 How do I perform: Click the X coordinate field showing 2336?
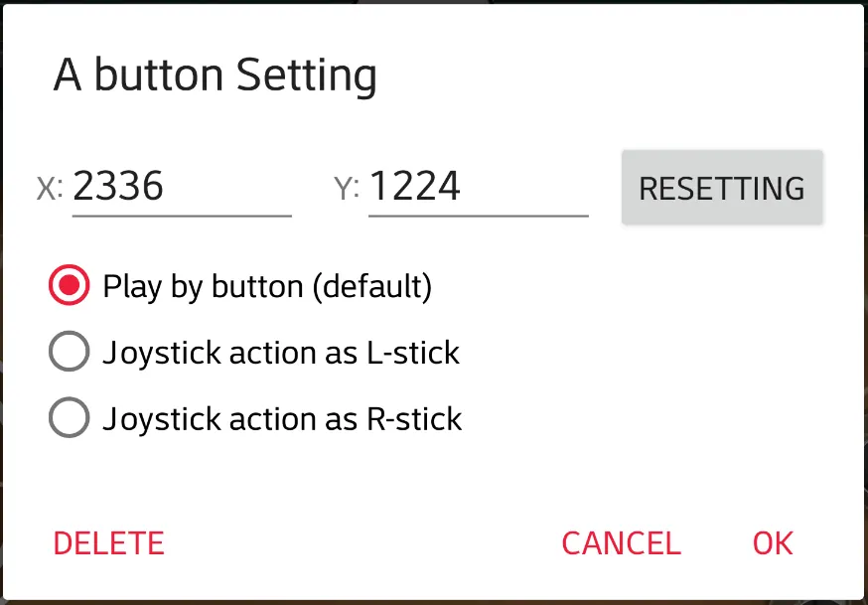(x=181, y=187)
